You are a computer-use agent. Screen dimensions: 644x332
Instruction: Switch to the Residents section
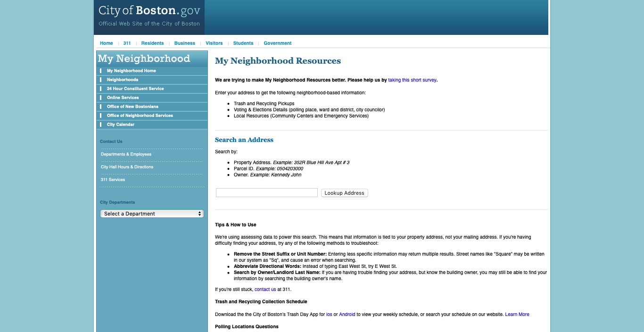[152, 43]
